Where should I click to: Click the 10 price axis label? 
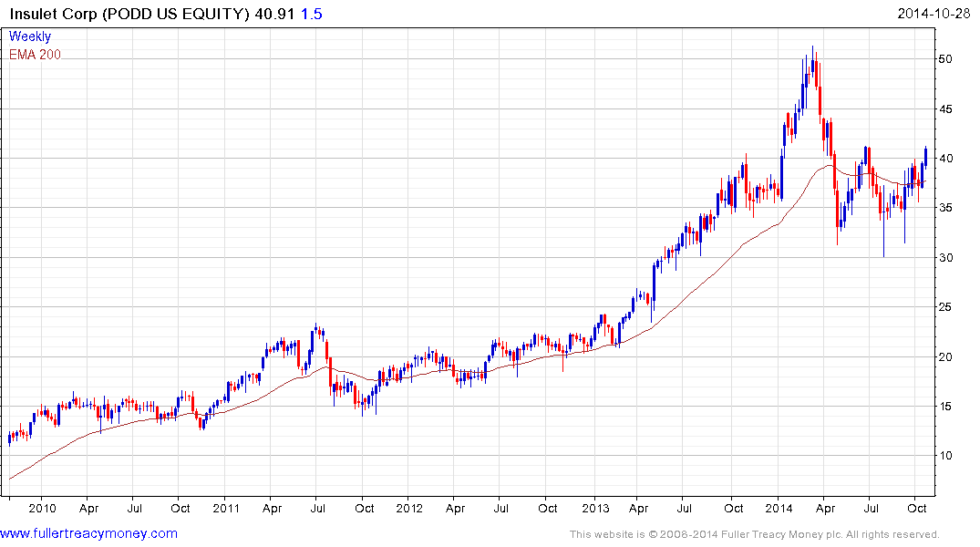pyautogui.click(x=945, y=456)
